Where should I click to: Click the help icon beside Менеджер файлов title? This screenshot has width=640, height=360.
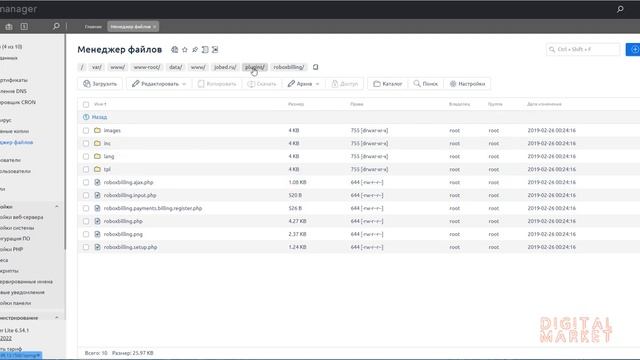pyautogui.click(x=175, y=49)
